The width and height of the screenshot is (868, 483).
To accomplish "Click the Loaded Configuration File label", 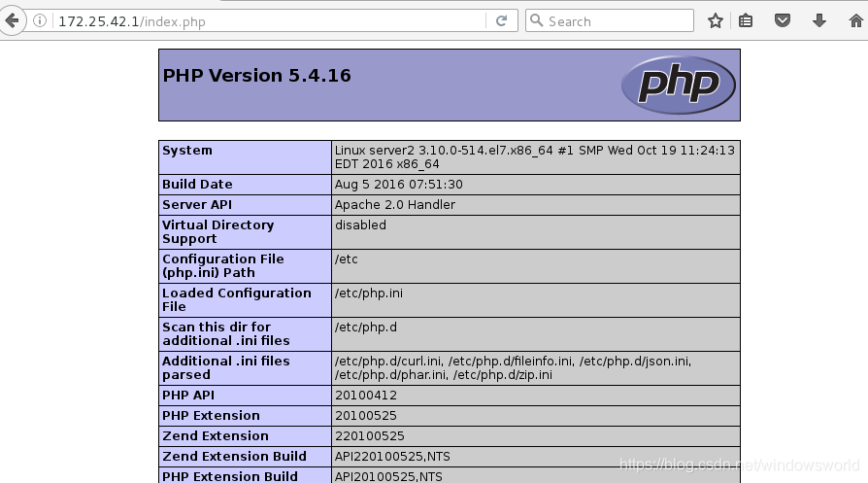I will point(237,299).
